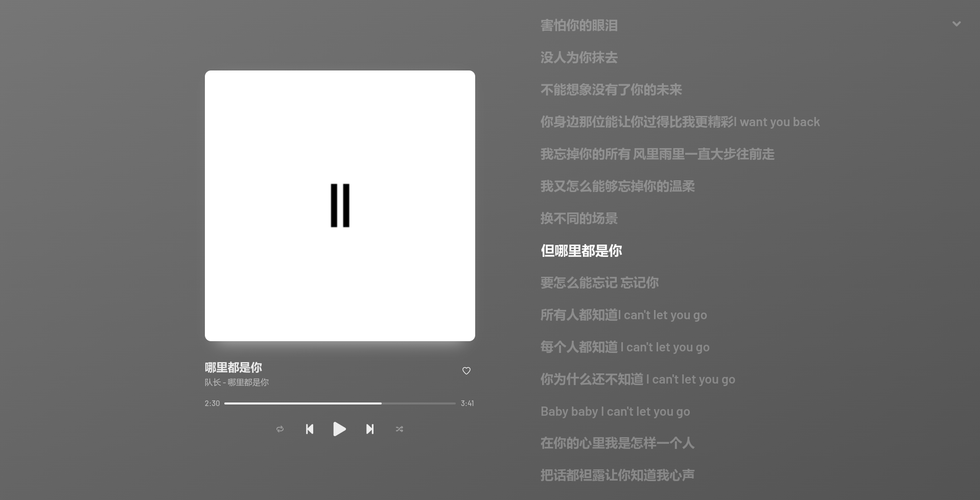Skip to the previous track
Screen dimensions: 980x500
click(310, 429)
